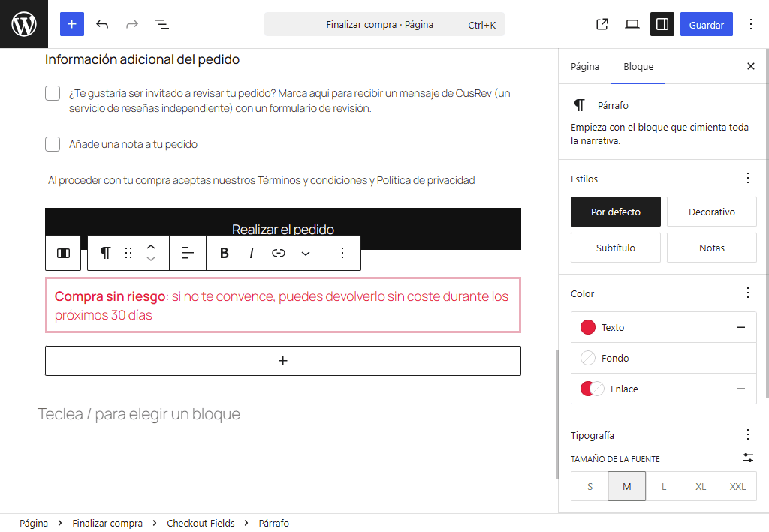769x532 pixels.
Task: Undo the last change
Action: click(102, 24)
